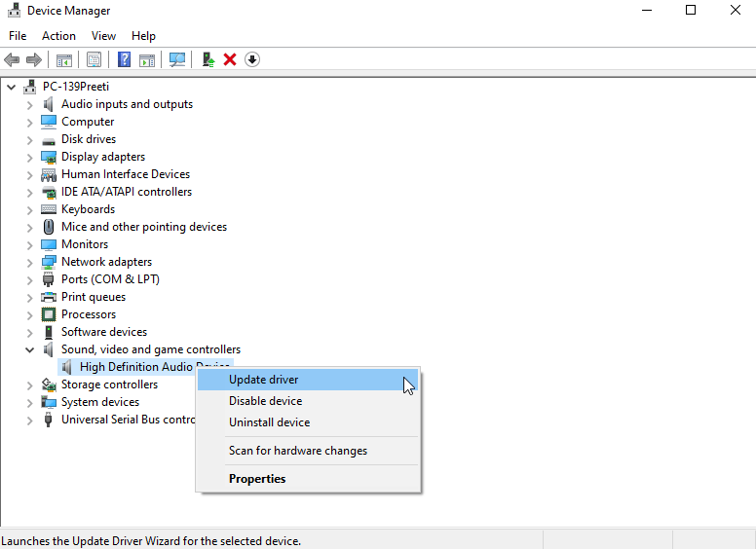Open the File menu
The image size is (756, 549).
[x=18, y=36]
